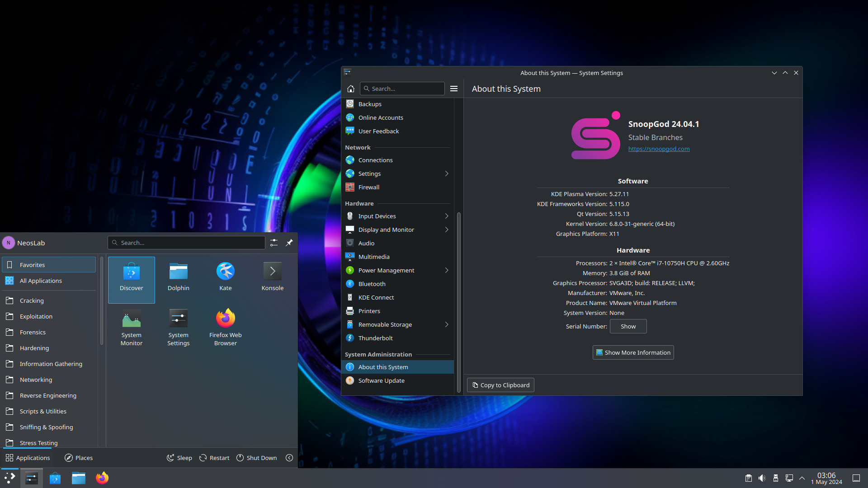This screenshot has height=488, width=868.
Task: Show the hidden serial number
Action: pyautogui.click(x=628, y=326)
